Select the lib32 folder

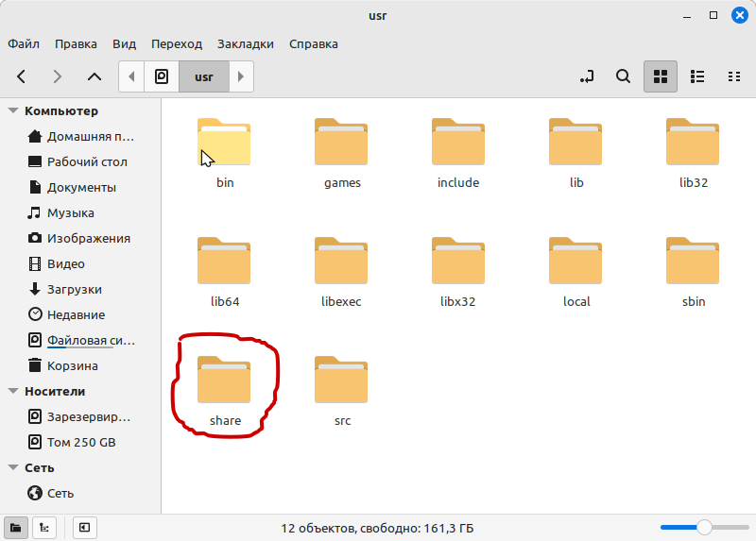[693, 153]
